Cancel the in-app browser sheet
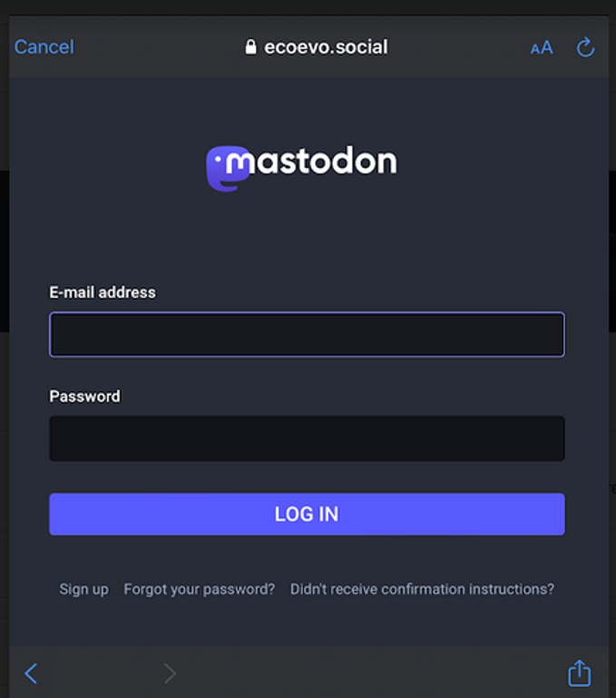This screenshot has height=698, width=616. click(x=44, y=46)
